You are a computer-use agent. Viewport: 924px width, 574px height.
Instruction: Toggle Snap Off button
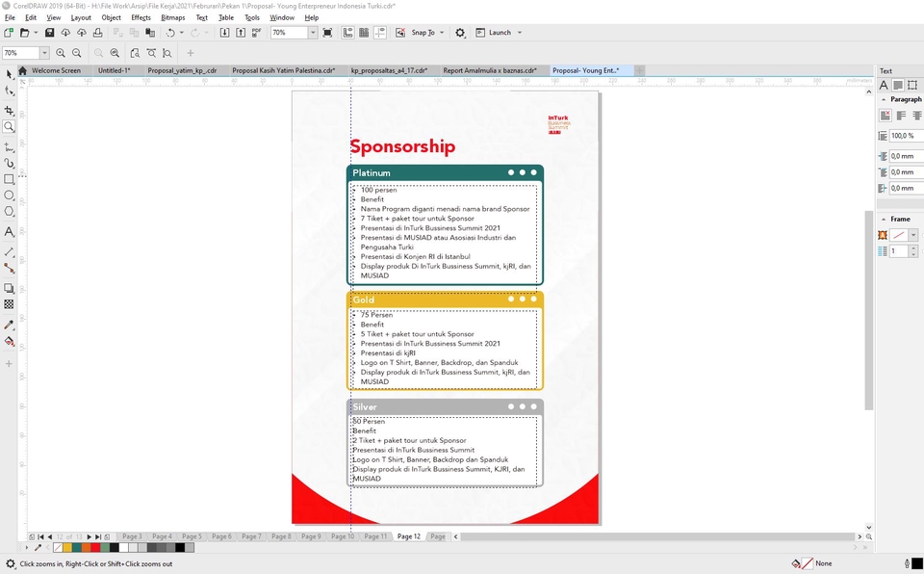[400, 33]
